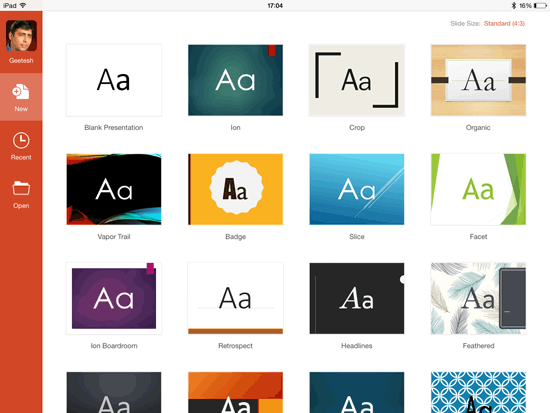This screenshot has width=550, height=413.
Task: Tap the battery indicator in status bar
Action: click(540, 6)
